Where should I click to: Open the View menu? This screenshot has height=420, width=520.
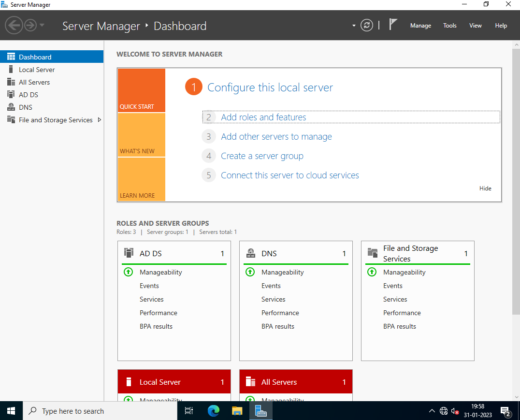[x=475, y=26]
